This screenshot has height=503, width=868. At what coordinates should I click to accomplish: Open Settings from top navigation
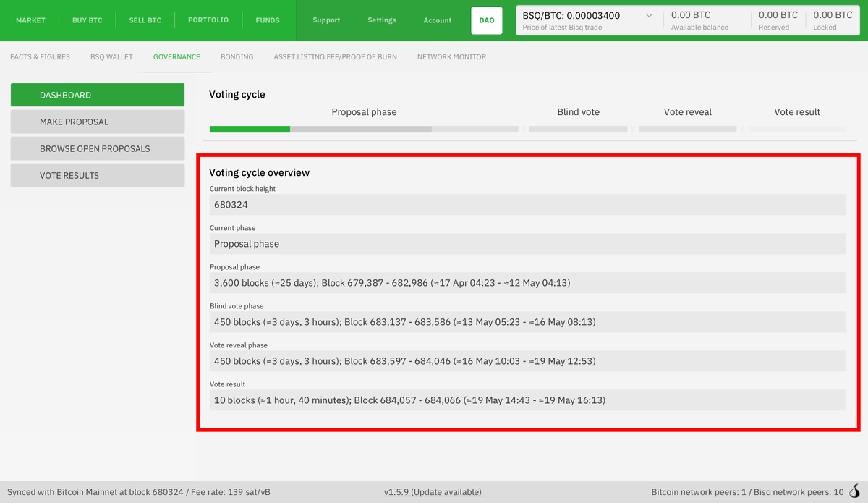coord(382,20)
